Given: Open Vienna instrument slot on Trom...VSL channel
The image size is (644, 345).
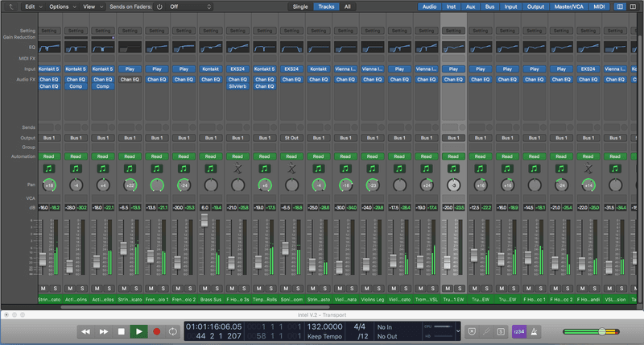Looking at the screenshot, I should [427, 69].
